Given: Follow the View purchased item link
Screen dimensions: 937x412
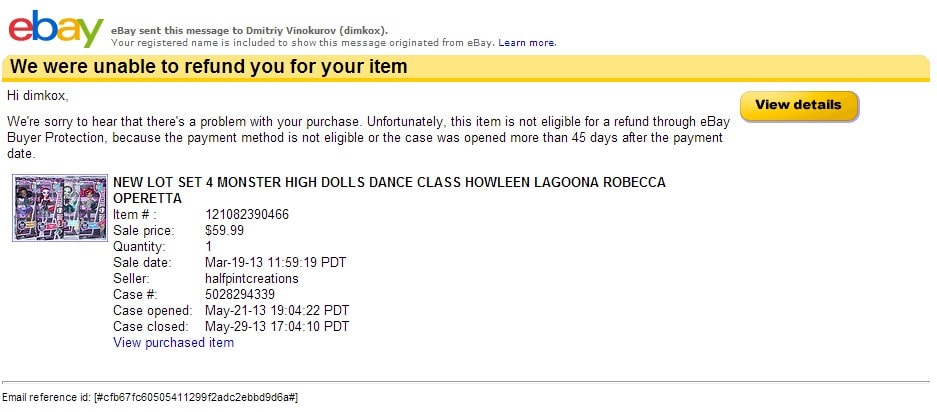Looking at the screenshot, I should click(x=173, y=342).
